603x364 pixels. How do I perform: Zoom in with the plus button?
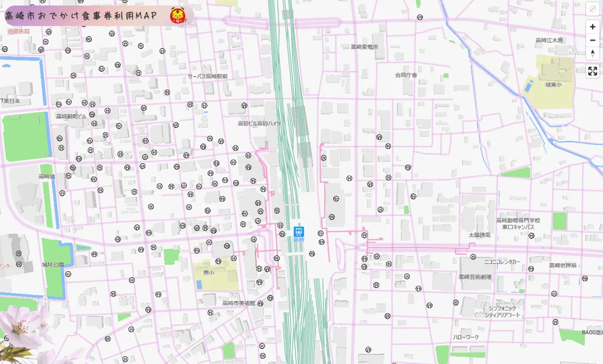point(592,27)
